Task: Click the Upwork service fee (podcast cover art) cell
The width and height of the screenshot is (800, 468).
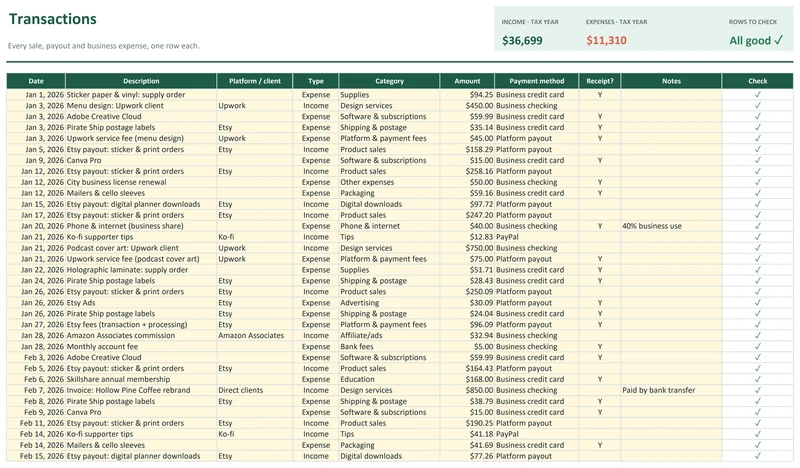Action: tap(141, 259)
